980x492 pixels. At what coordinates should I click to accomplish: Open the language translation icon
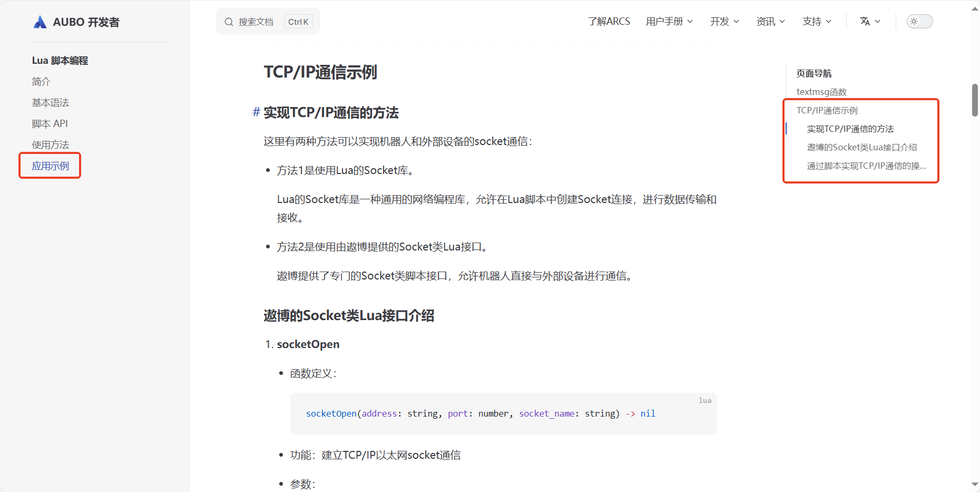tap(865, 21)
